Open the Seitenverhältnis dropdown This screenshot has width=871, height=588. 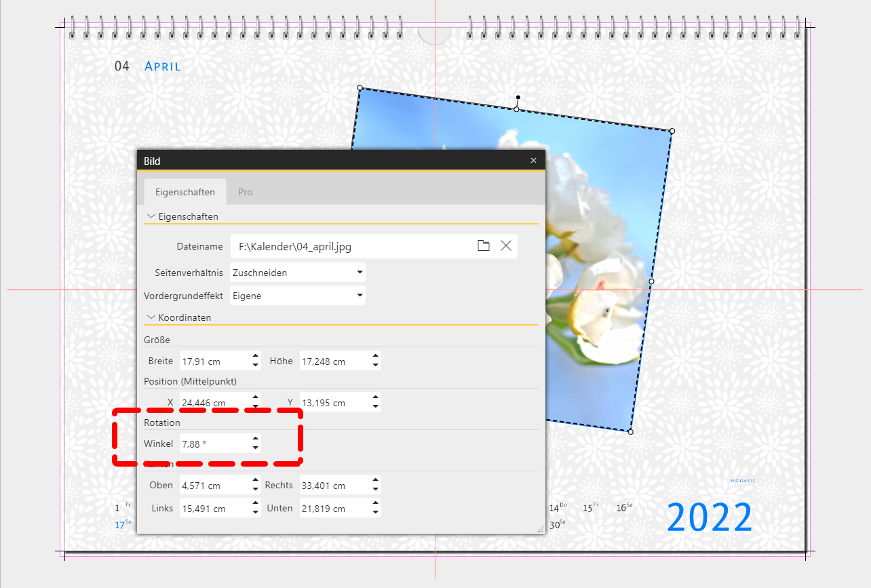(x=360, y=273)
